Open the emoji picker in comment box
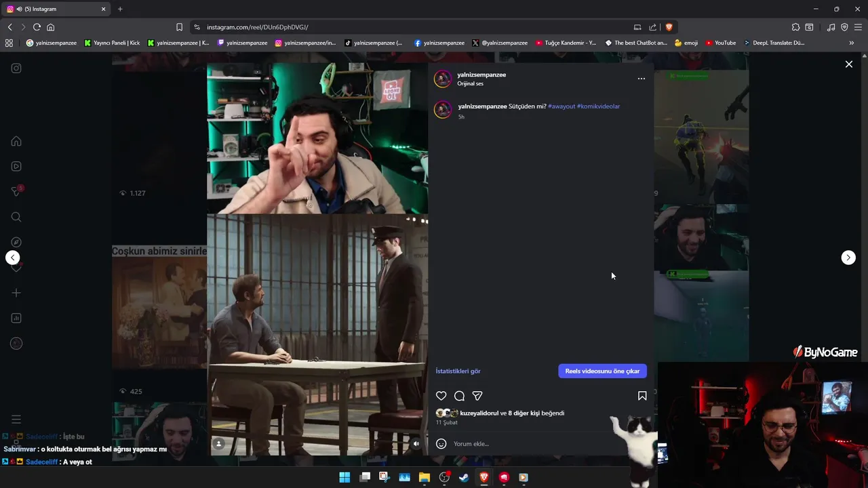This screenshot has width=868, height=488. coord(441,444)
